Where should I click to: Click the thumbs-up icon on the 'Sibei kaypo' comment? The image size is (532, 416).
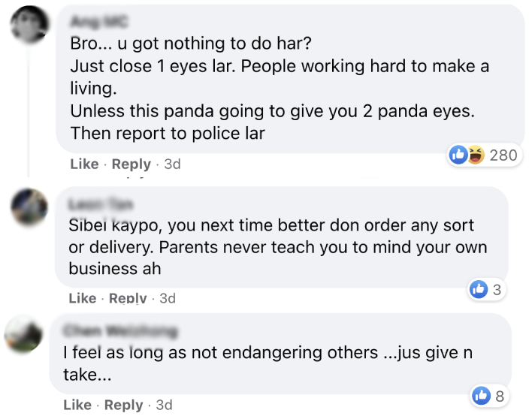(x=478, y=289)
